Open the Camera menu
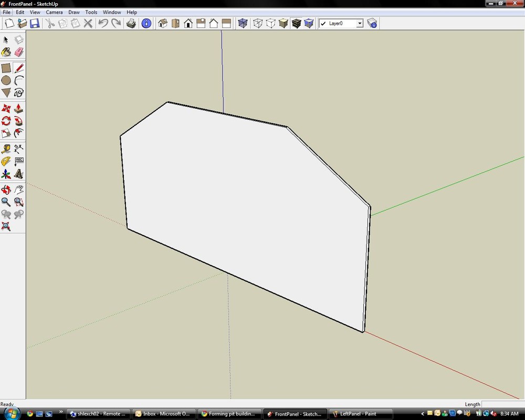The height and width of the screenshot is (420, 525). (54, 12)
